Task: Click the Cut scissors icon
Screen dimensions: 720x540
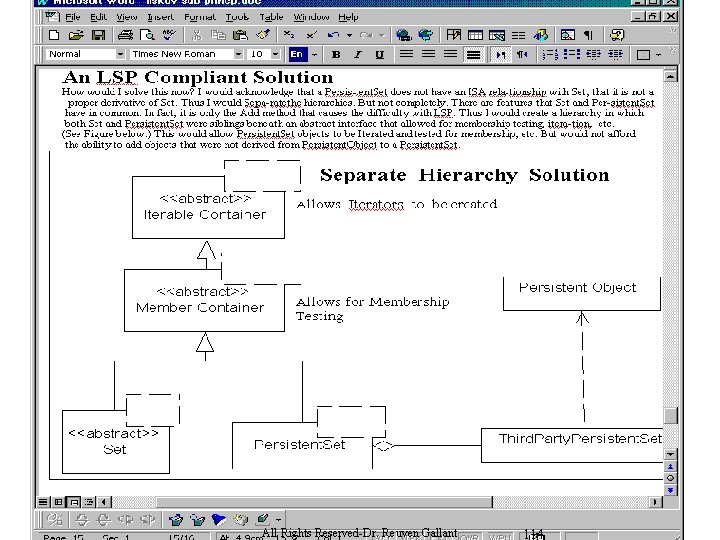Action: coord(197,35)
